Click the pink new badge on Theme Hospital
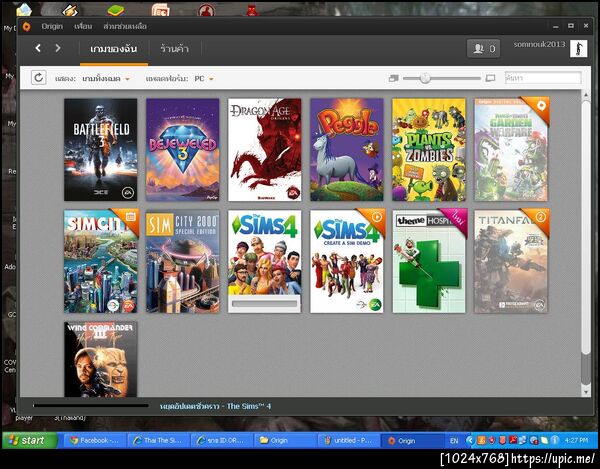 (x=457, y=219)
